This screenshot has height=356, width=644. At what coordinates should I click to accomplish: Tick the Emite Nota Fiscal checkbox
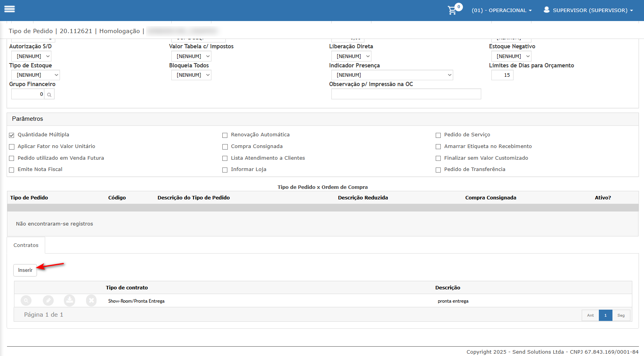pyautogui.click(x=12, y=170)
